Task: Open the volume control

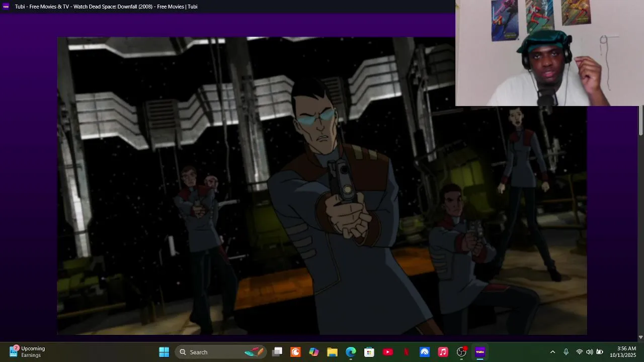Action: (x=589, y=352)
